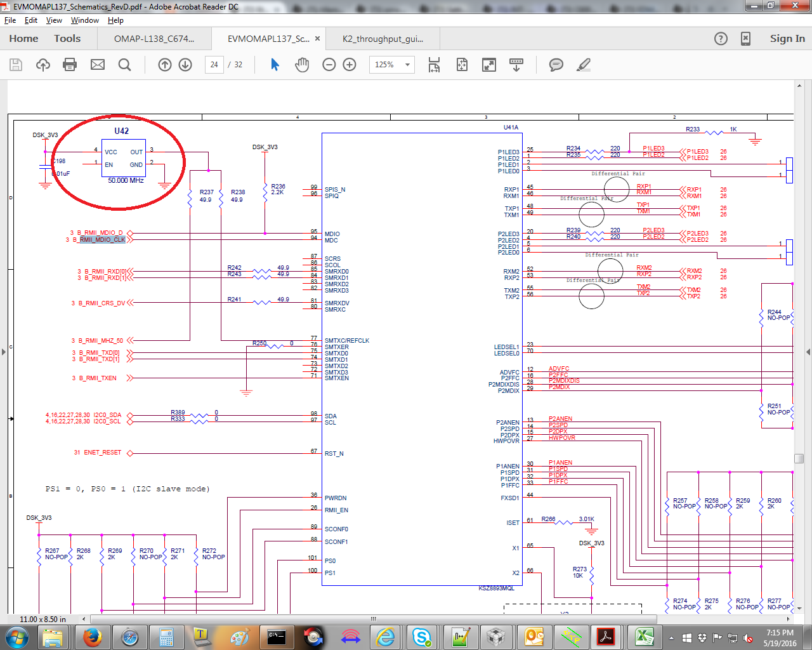812x650 pixels.
Task: Open Internet Explorer from the taskbar
Action: point(386,637)
